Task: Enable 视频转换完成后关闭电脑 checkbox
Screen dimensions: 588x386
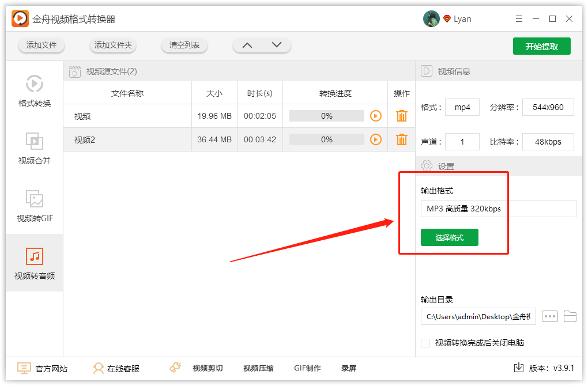Action: (425, 343)
